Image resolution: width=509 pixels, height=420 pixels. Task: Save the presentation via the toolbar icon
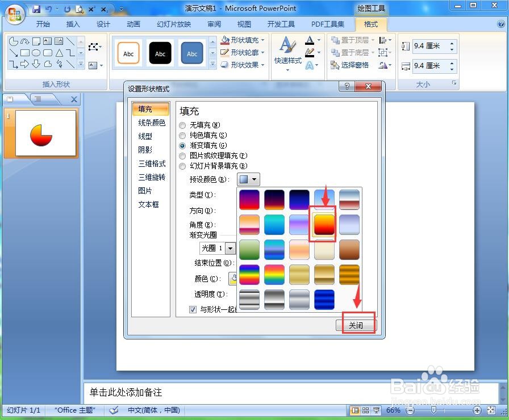(x=36, y=9)
